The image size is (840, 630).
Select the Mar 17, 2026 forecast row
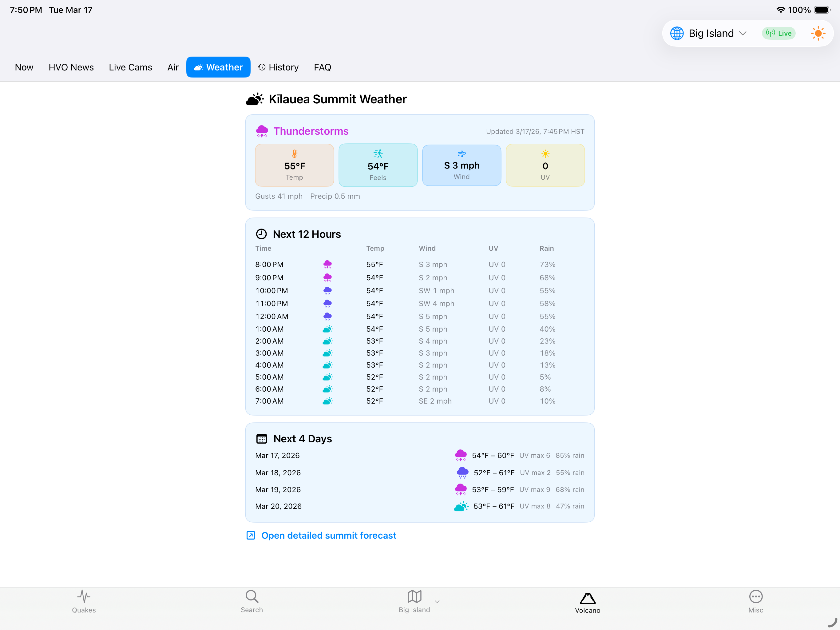click(x=420, y=456)
